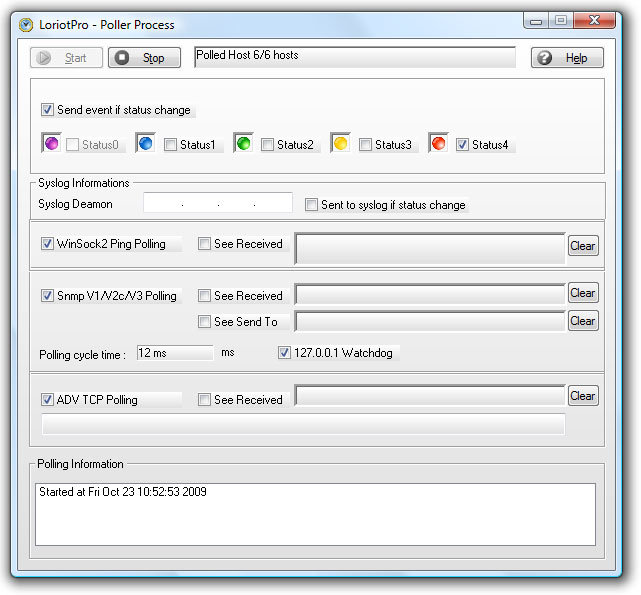This screenshot has width=641, height=595.
Task: Click the purple Status0 indicator icon
Action: coord(52,144)
